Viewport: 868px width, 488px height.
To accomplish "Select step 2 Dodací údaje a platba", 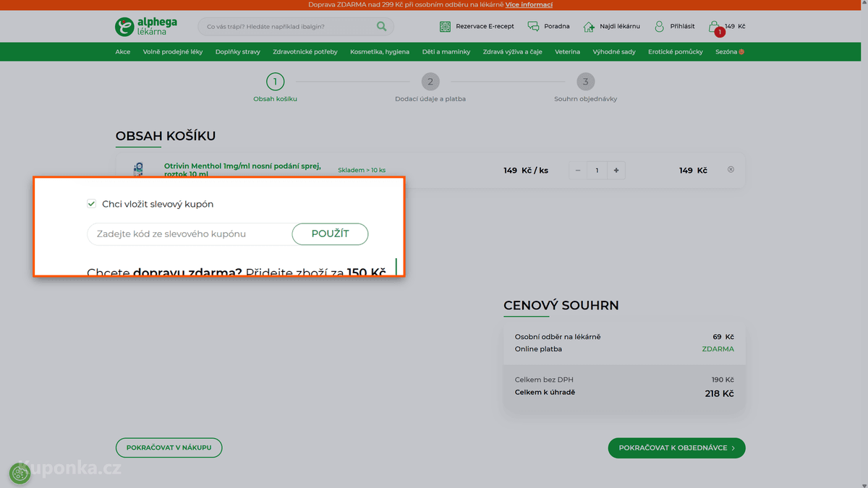I will click(x=430, y=87).
